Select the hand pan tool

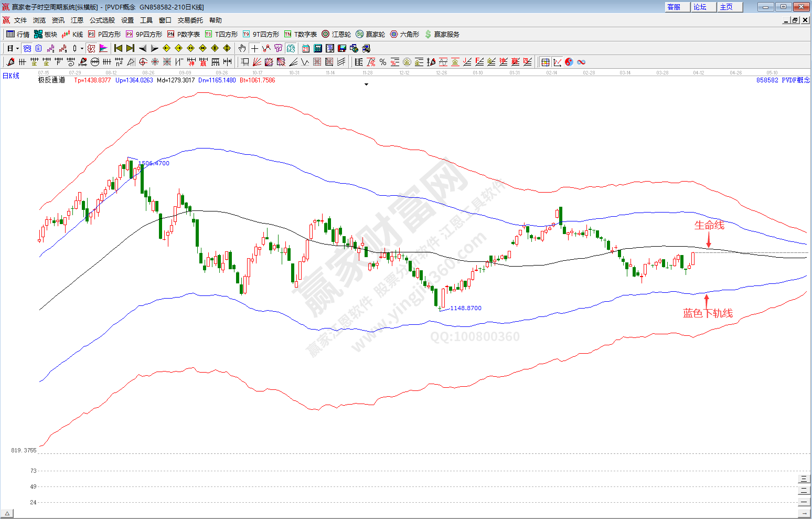242,48
